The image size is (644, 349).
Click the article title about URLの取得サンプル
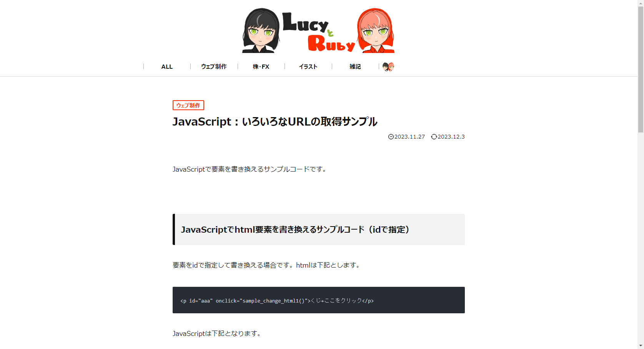click(x=275, y=122)
